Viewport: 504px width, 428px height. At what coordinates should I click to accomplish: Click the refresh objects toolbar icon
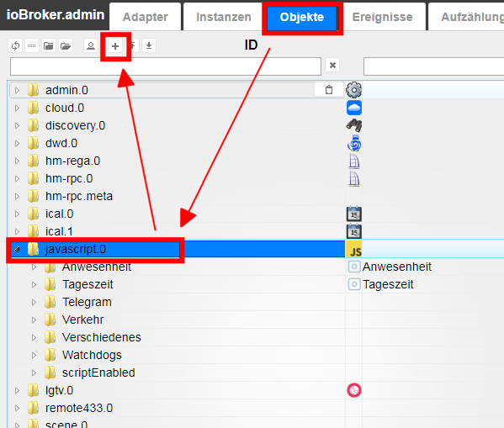(x=15, y=46)
